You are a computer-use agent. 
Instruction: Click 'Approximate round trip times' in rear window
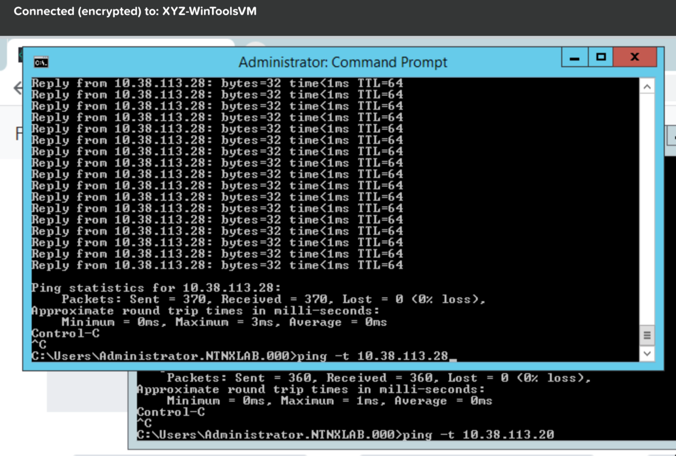coord(311,389)
